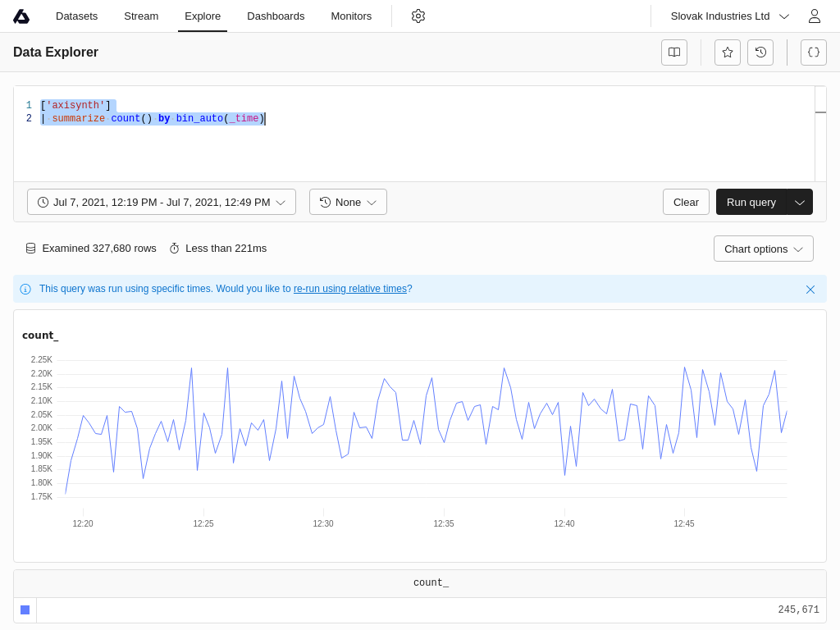Expand the Chart options dropdown
Image resolution: width=840 pixels, height=630 pixels.
763,249
